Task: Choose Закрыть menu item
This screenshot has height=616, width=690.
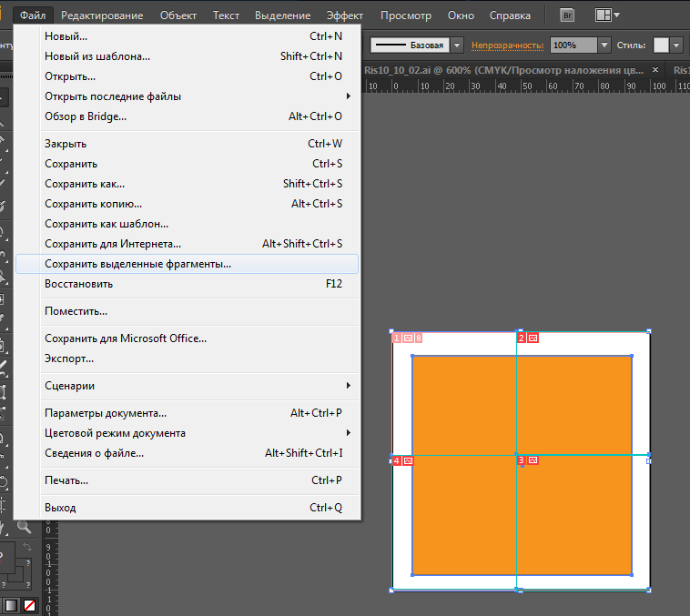Action: coord(187,144)
